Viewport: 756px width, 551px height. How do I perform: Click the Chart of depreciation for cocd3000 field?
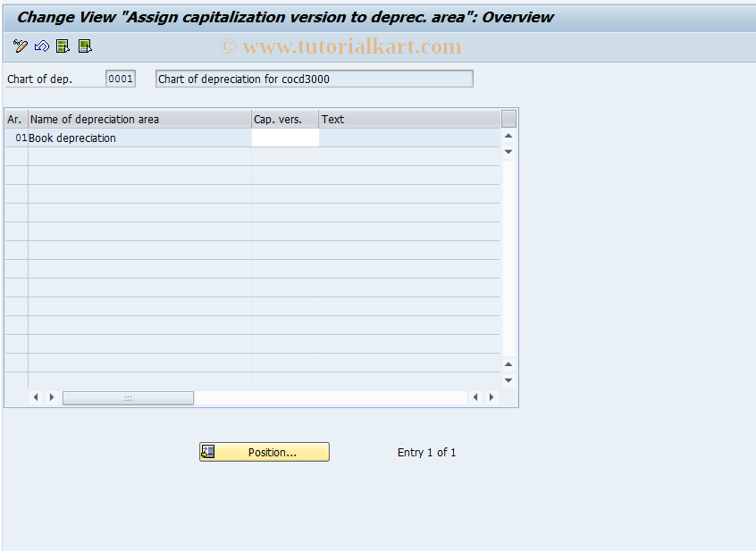tap(315, 79)
